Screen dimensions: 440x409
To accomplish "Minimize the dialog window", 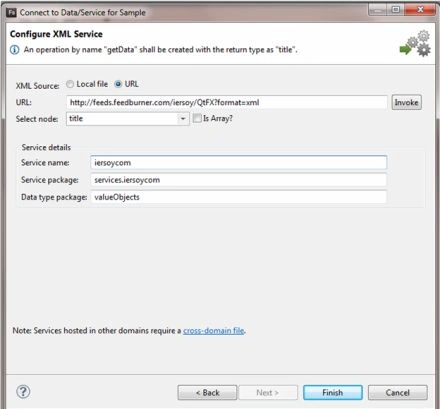I will pos(378,10).
